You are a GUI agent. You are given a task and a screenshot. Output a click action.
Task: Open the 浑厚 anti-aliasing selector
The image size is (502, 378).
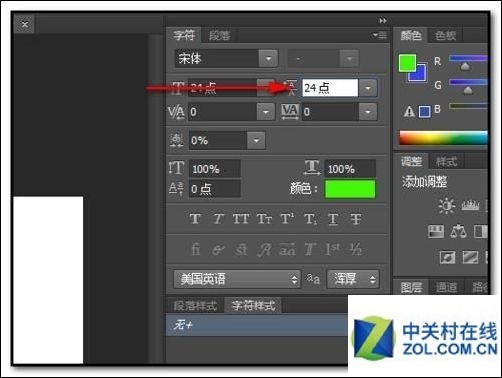(353, 279)
